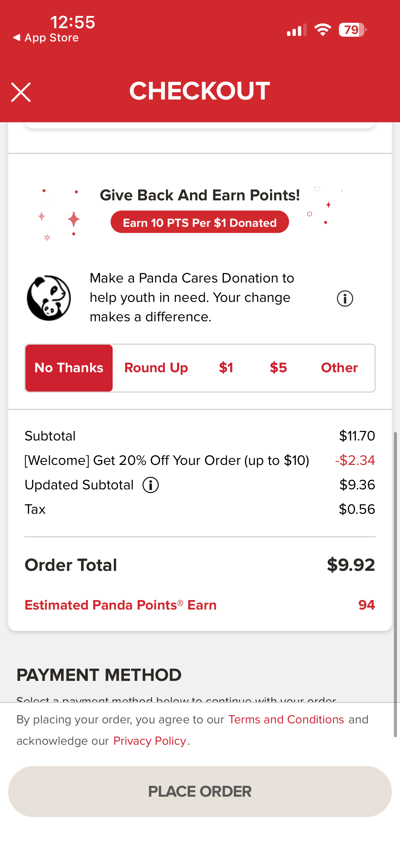
Task: Click the vertical scrollbar on right edge
Action: pyautogui.click(x=395, y=584)
